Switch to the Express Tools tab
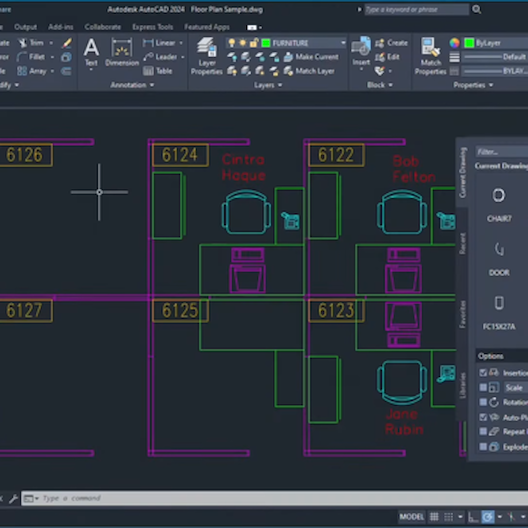Screen dimensions: 528x528 153,27
